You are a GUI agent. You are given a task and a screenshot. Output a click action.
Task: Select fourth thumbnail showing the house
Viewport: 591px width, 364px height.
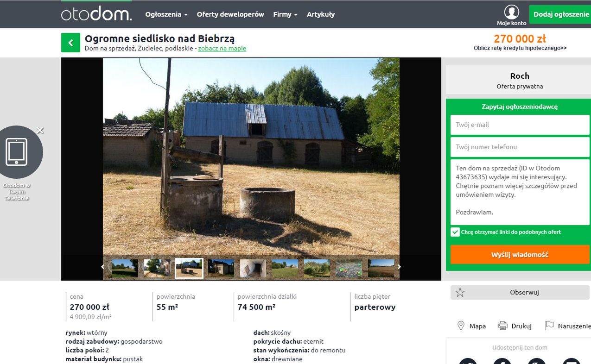[221, 268]
